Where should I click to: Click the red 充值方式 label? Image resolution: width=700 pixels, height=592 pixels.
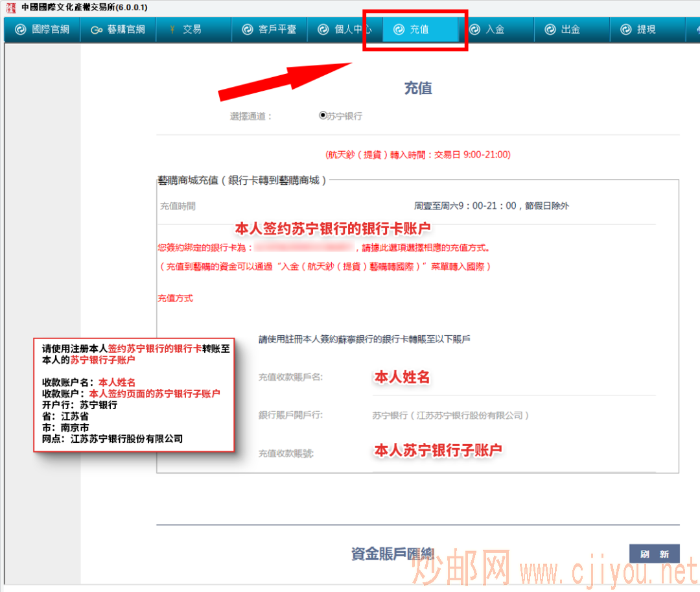[176, 298]
